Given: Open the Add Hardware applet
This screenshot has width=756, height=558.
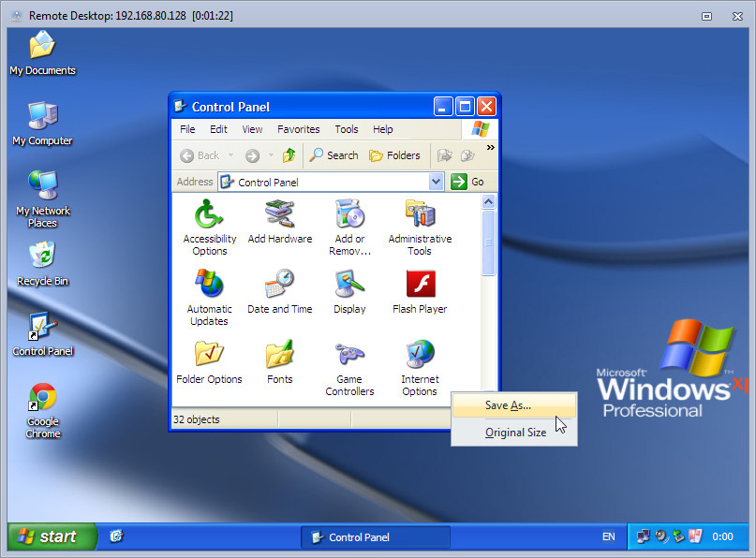Looking at the screenshot, I should click(280, 221).
